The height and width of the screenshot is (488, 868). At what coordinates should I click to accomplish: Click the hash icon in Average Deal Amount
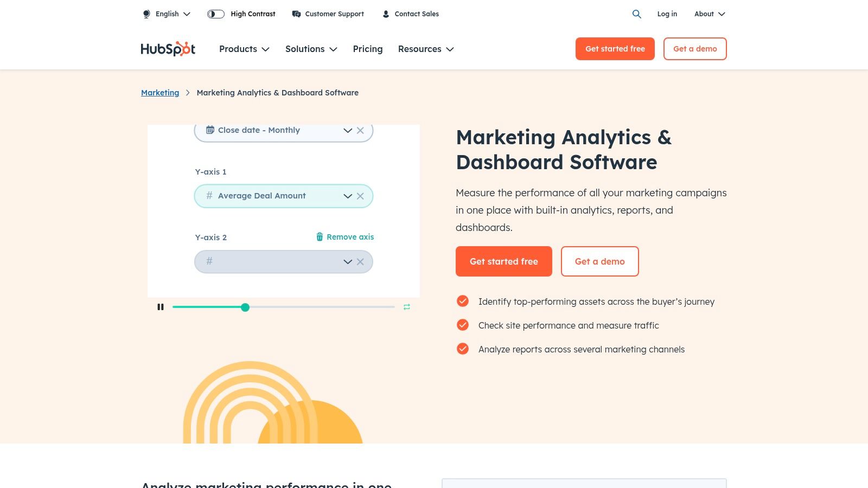point(209,196)
